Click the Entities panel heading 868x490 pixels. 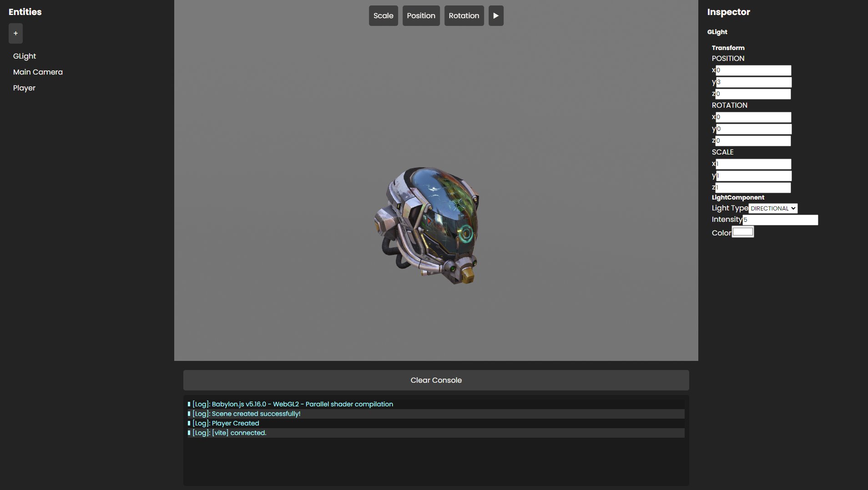pyautogui.click(x=25, y=12)
